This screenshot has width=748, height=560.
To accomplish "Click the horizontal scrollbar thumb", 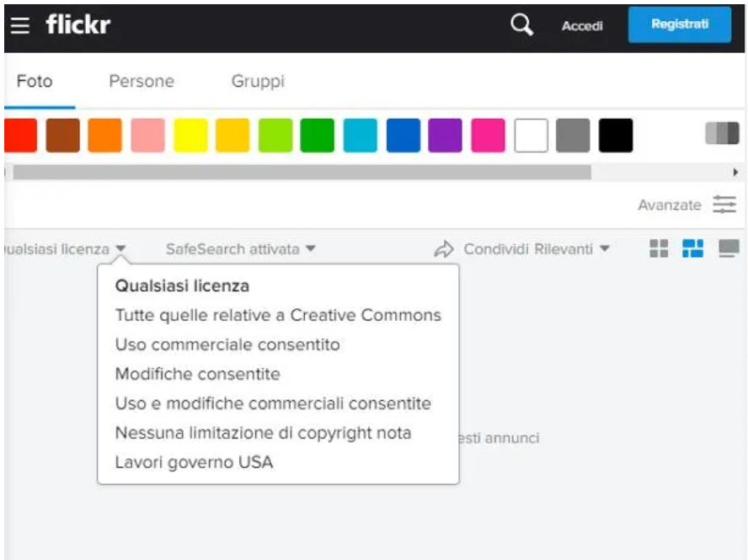I will tap(302, 172).
